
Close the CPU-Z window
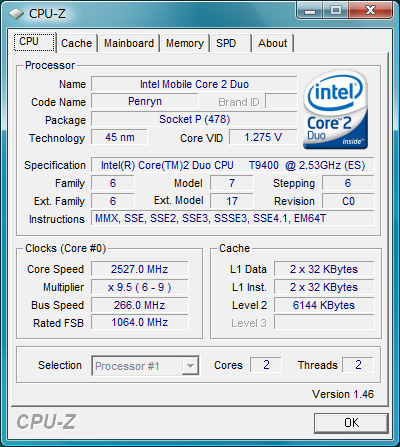[x=370, y=11]
